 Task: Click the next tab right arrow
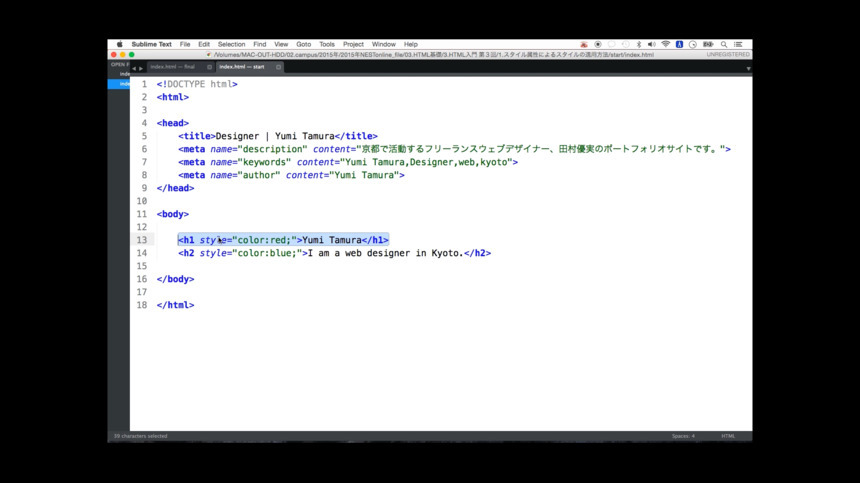coord(141,69)
